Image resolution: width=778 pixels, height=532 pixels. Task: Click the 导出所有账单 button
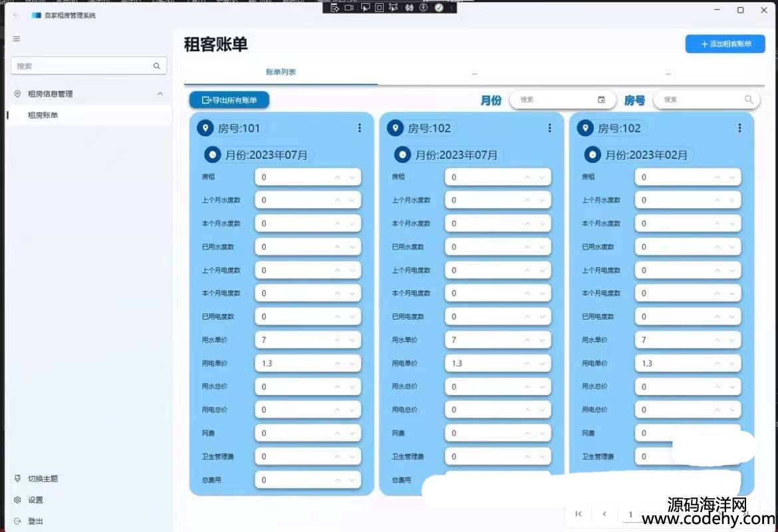tap(229, 100)
